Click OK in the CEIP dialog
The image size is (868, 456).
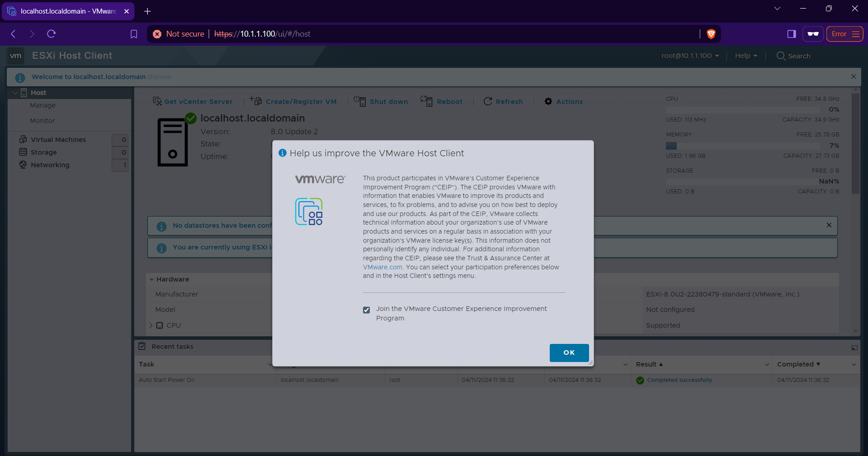click(569, 353)
